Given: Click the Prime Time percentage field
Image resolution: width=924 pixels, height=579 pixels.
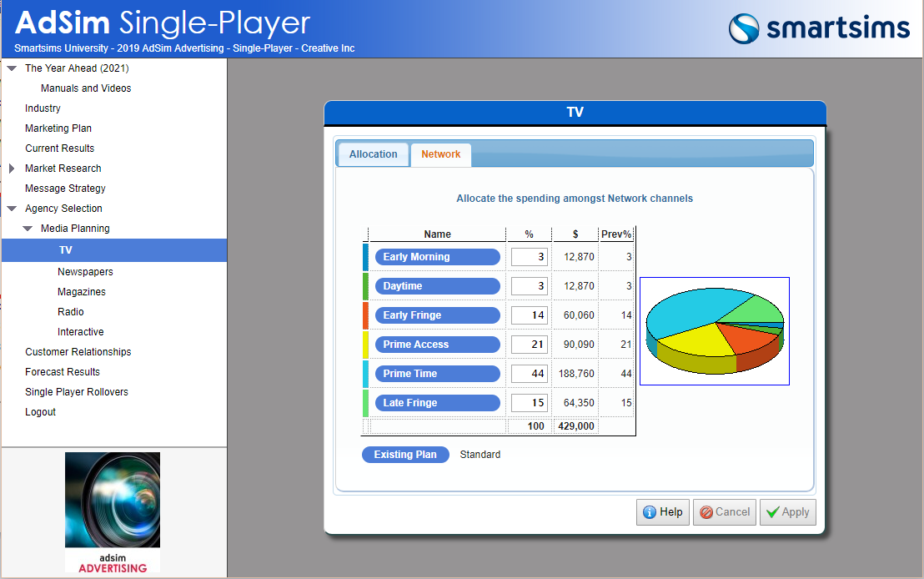Looking at the screenshot, I should tap(530, 374).
